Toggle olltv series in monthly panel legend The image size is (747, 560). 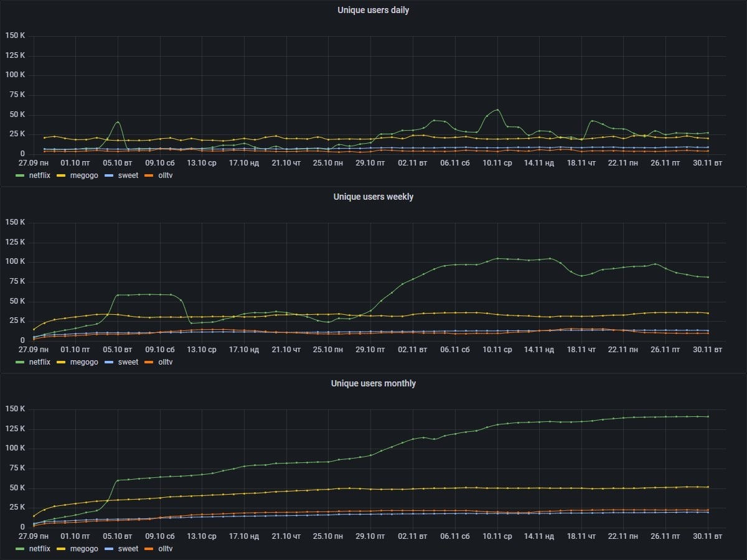166,549
